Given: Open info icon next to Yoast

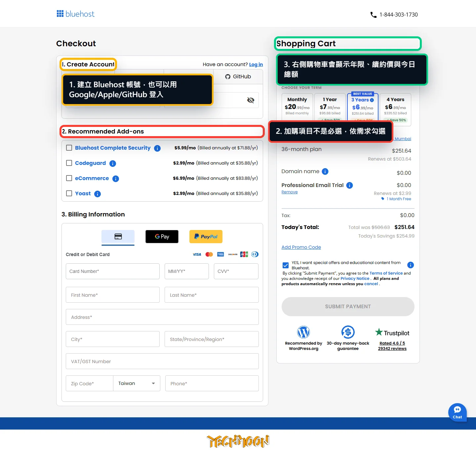Looking at the screenshot, I should coord(98,194).
